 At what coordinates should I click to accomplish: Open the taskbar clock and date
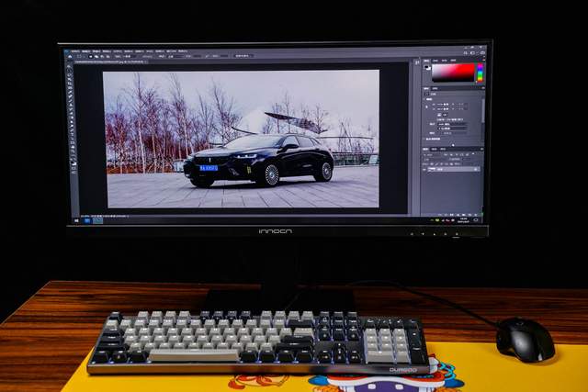click(x=463, y=220)
